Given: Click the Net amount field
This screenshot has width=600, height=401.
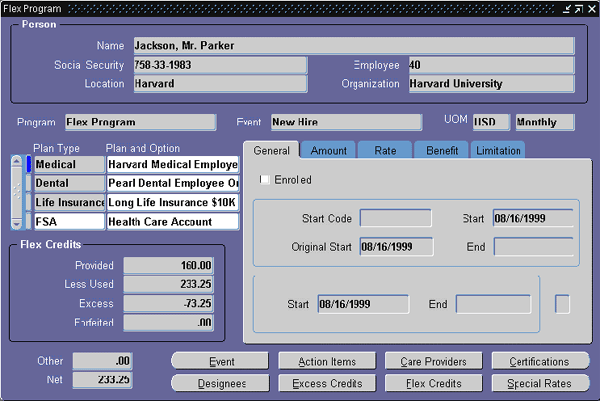Looking at the screenshot, I should pyautogui.click(x=103, y=380).
